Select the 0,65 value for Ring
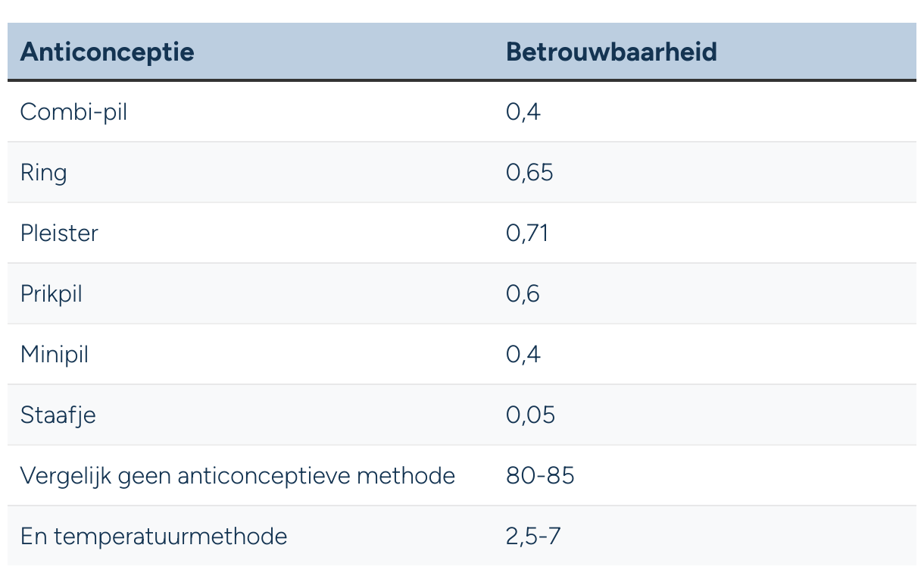This screenshot has height=573, width=924. 529,173
